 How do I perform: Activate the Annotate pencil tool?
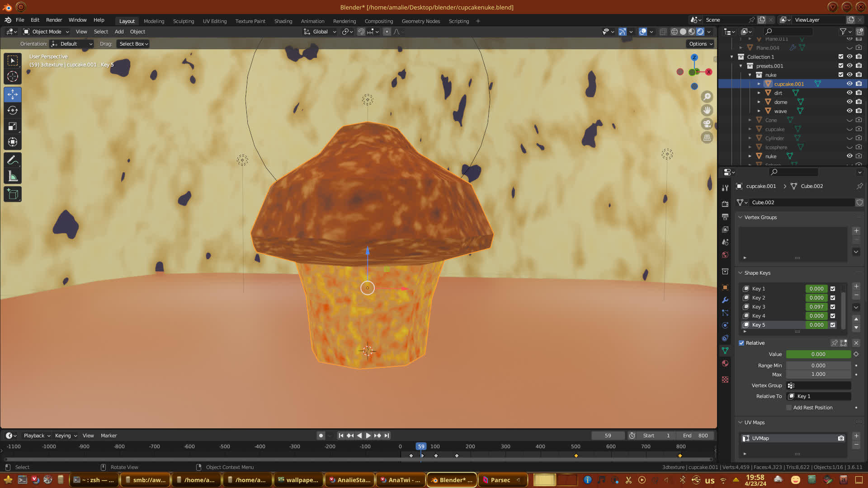[13, 160]
